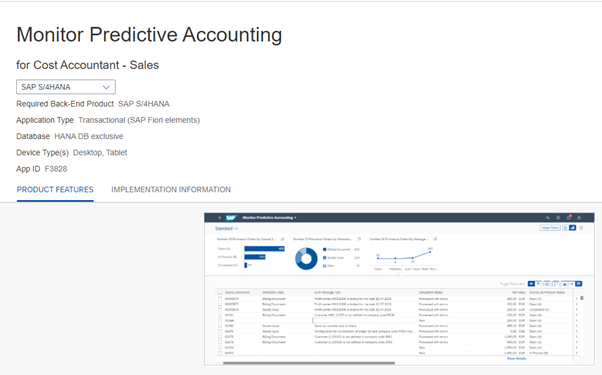Open the IMPLEMENTATION INFORMATION tab
The height and width of the screenshot is (375, 602).
pyautogui.click(x=171, y=190)
